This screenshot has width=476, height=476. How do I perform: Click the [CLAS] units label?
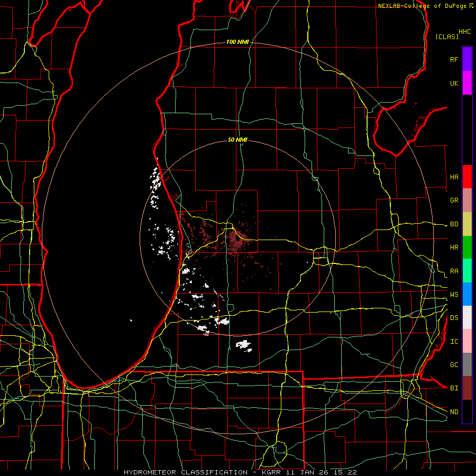[x=447, y=36]
